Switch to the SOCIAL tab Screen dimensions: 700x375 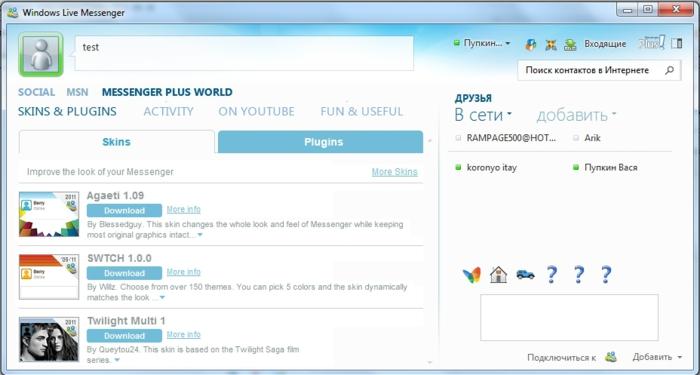[36, 92]
